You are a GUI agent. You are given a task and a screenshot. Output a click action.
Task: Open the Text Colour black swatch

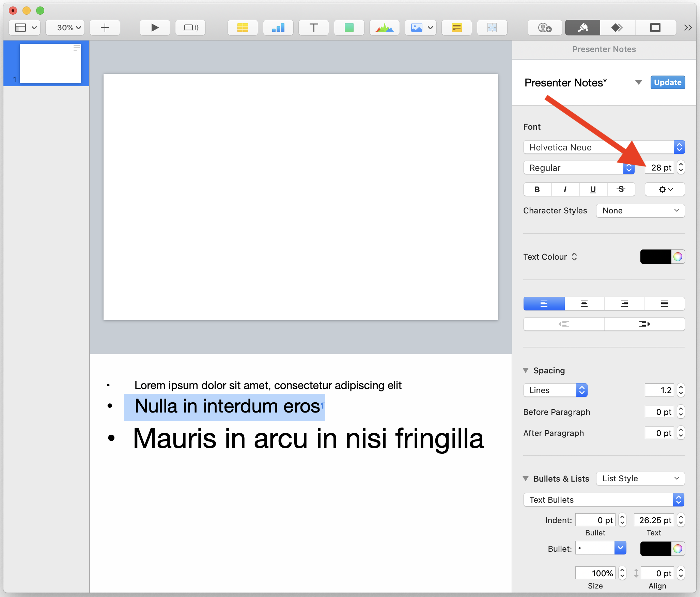(x=655, y=257)
